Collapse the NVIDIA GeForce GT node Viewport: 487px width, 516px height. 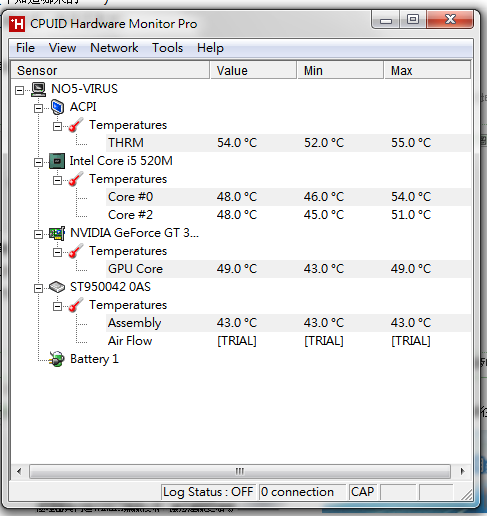38,234
